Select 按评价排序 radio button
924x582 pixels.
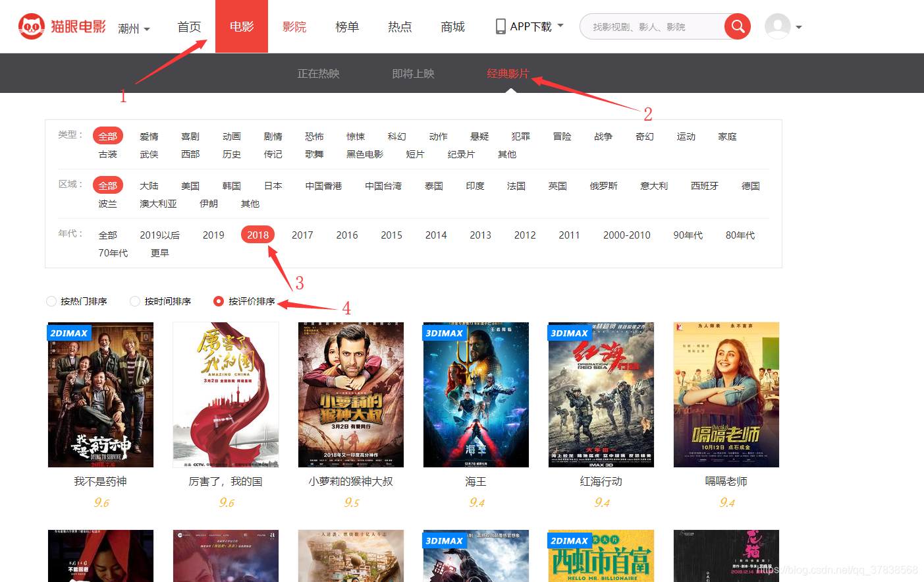pos(219,301)
